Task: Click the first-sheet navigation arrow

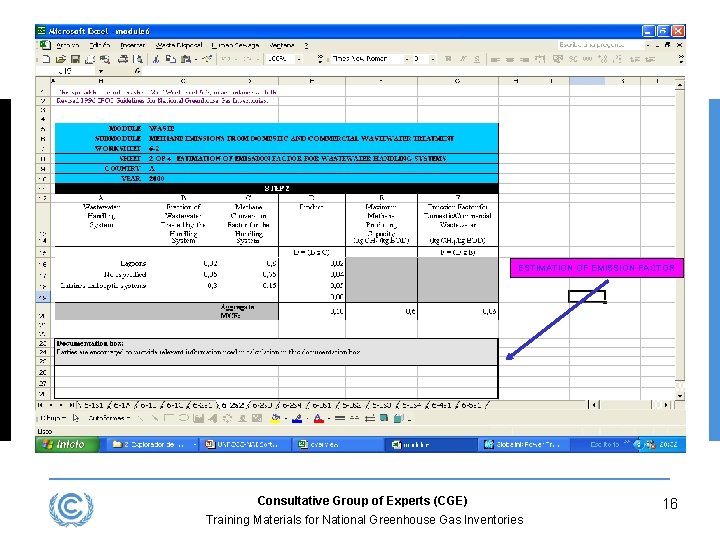Action: [40, 405]
